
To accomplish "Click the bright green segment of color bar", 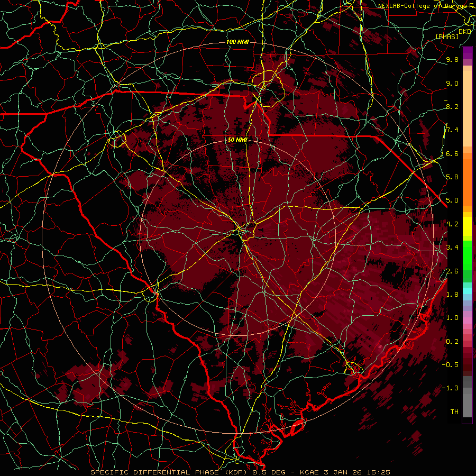I will (x=467, y=255).
